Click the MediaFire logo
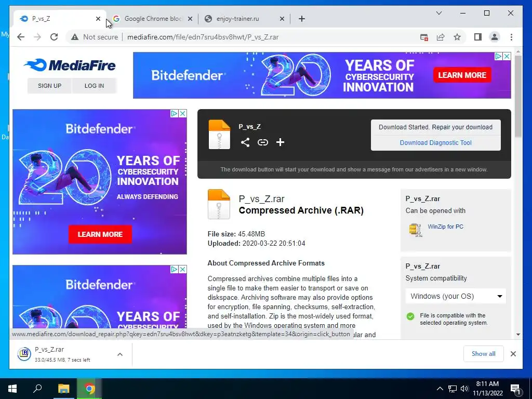The width and height of the screenshot is (532, 399). 70,65
